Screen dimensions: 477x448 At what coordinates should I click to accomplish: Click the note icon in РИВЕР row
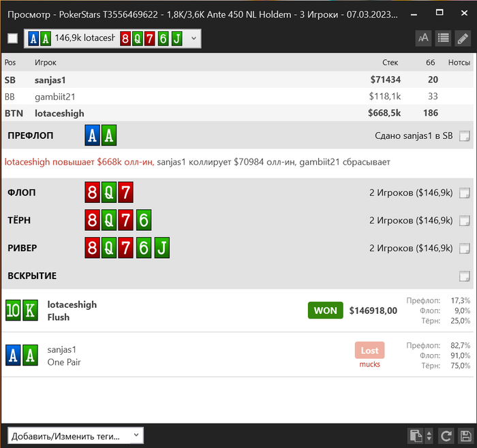465,249
